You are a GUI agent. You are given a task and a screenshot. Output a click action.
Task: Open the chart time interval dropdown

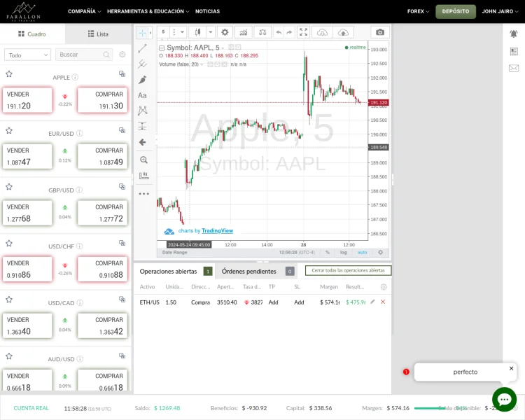[x=182, y=32]
